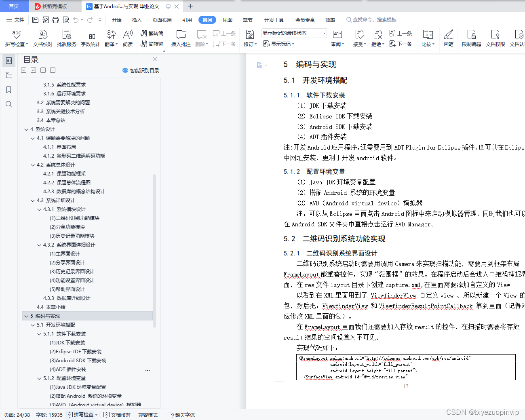Viewport: 525px width, 420px height.
Task: Switch to the 开发工具 ribbon tab
Action: tap(274, 20)
